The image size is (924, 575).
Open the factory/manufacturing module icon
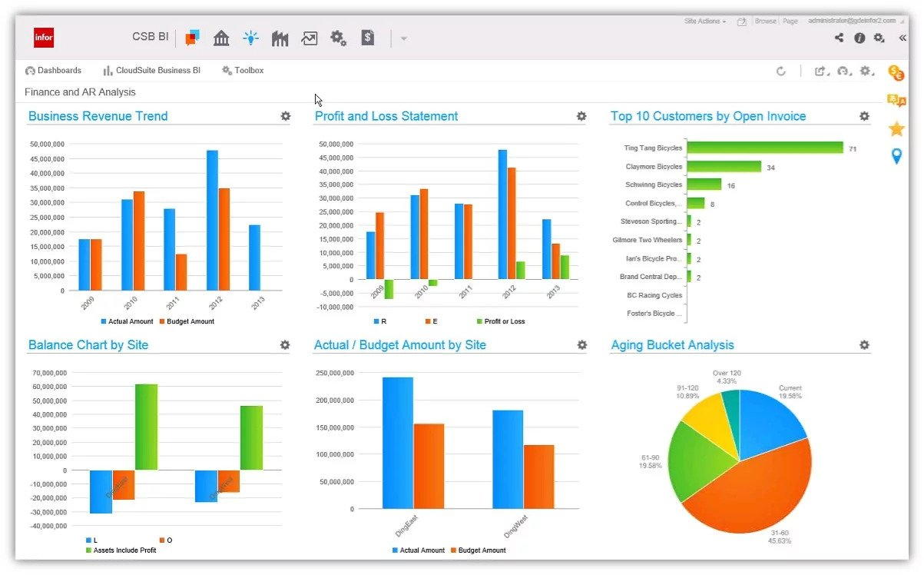(280, 37)
